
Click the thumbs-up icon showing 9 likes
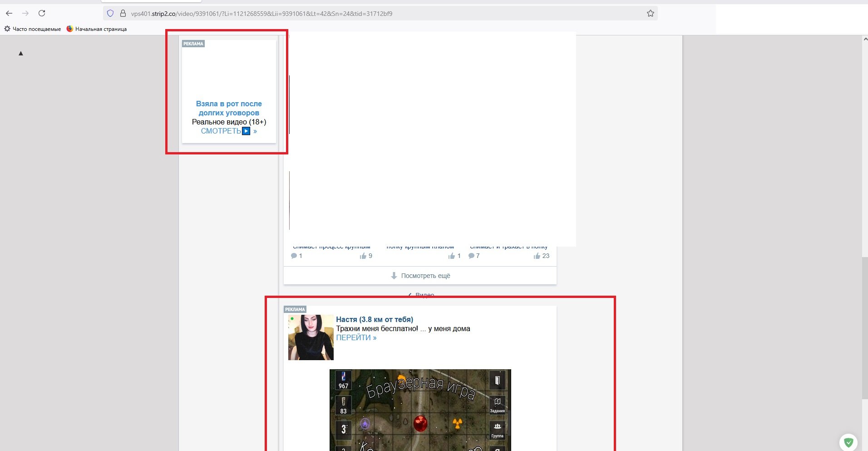coord(363,256)
